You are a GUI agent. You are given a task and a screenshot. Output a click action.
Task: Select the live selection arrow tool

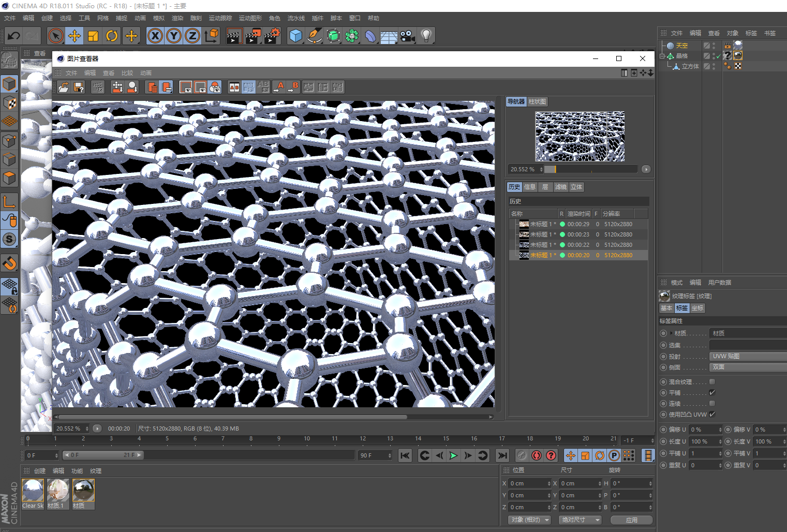pos(55,36)
